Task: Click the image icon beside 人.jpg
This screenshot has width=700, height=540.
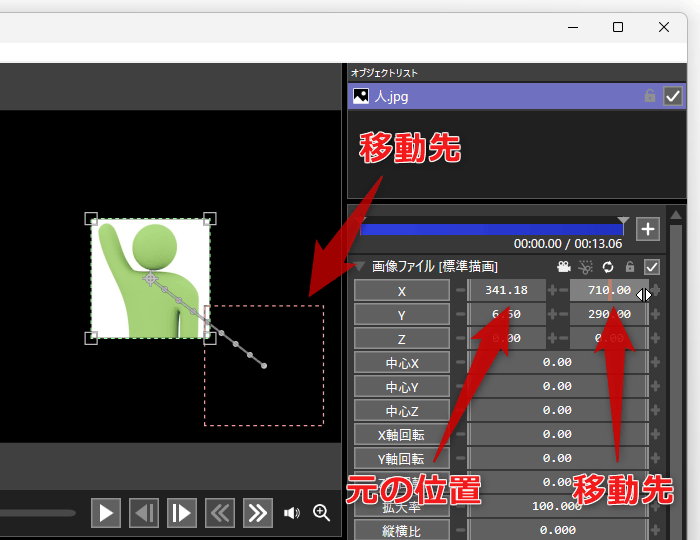Action: [361, 96]
